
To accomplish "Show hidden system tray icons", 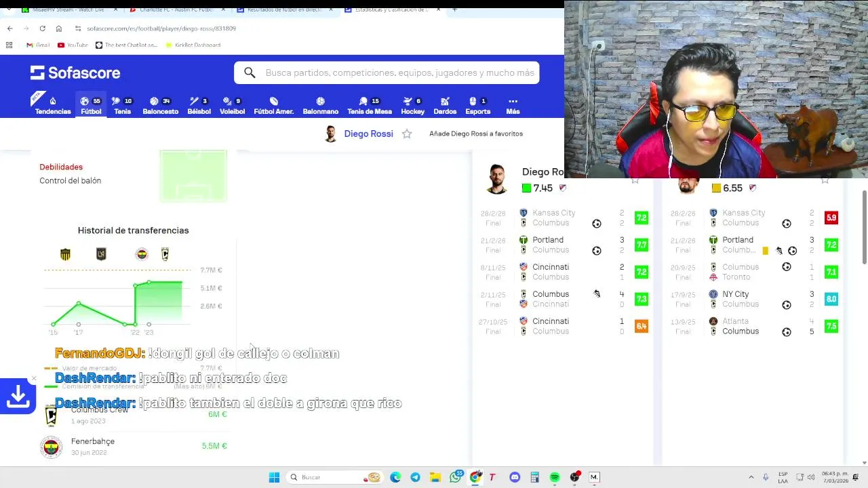I will coord(751,477).
